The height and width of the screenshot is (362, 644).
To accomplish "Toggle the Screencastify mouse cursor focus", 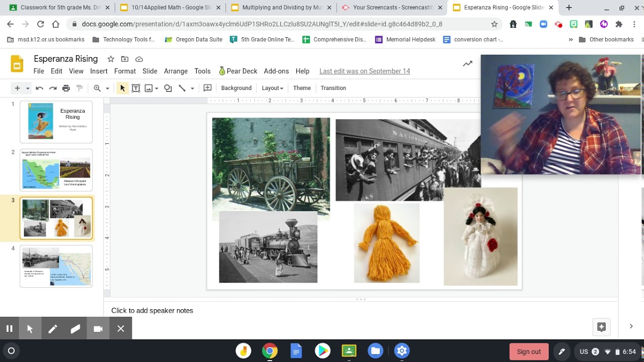I will pos(30,329).
